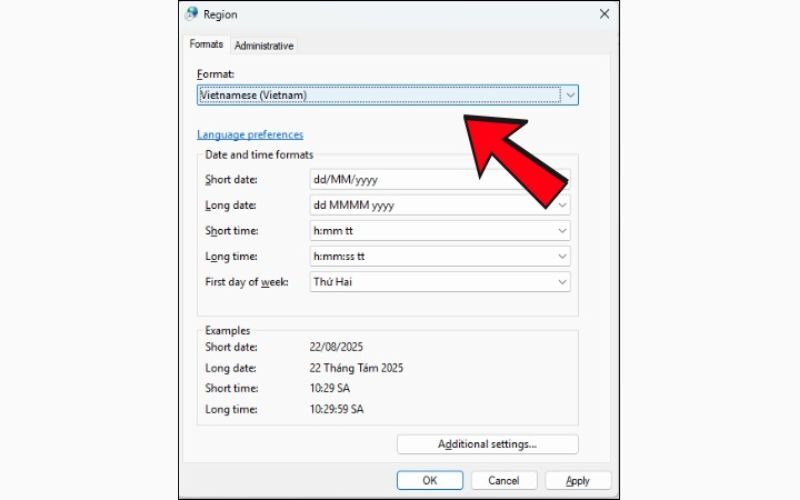Click the Apply button
Viewport: 800px width, 500px height.
[x=577, y=481]
